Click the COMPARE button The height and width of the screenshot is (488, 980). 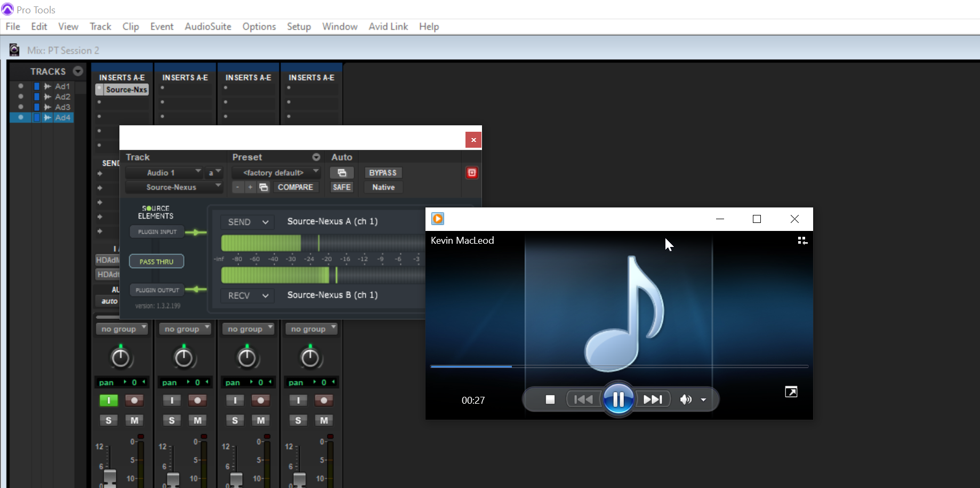click(295, 187)
